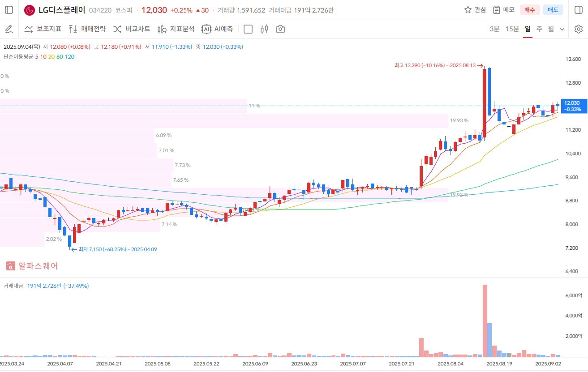Image resolution: width=588 pixels, height=372 pixels.
Task: Open 매매전략 trading strategy
Action: pos(87,29)
